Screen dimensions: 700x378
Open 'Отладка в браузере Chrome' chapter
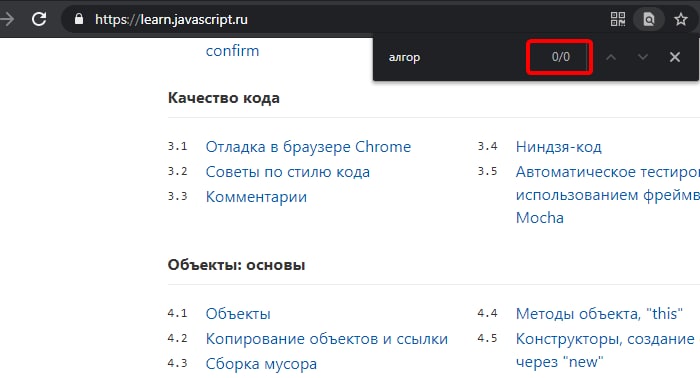coord(308,147)
